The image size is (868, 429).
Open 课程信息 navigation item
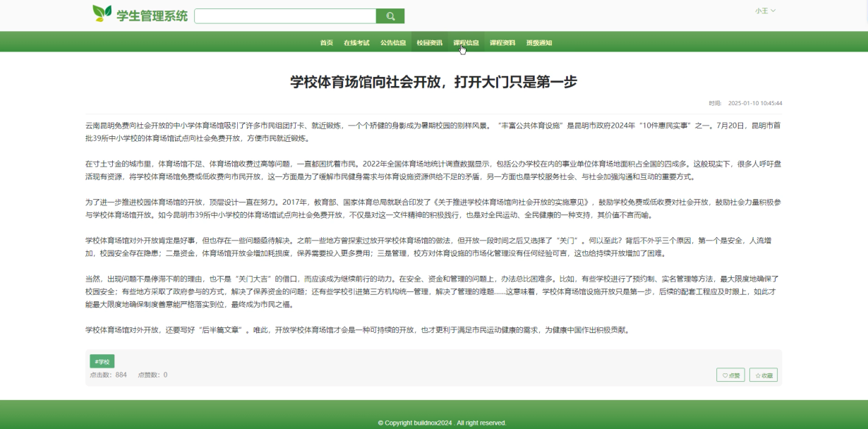click(x=466, y=42)
